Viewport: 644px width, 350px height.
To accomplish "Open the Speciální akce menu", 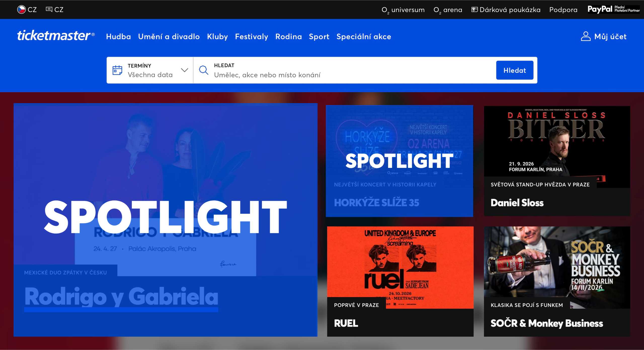I will (364, 37).
